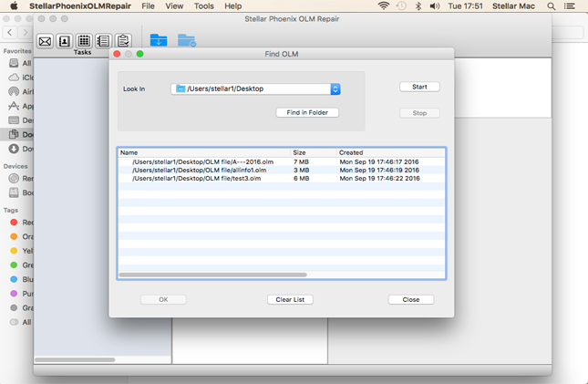Click the volume speaker icon in menu bar

pos(435,6)
